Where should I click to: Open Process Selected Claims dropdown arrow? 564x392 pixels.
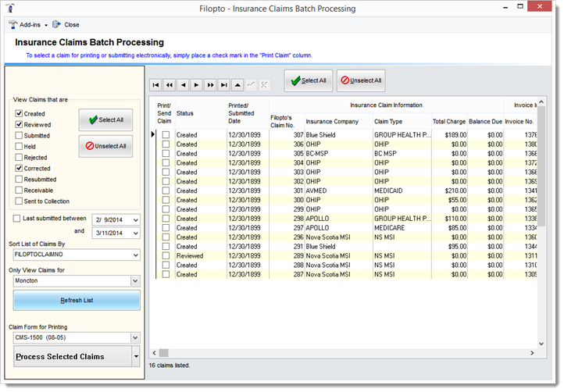[x=136, y=356]
